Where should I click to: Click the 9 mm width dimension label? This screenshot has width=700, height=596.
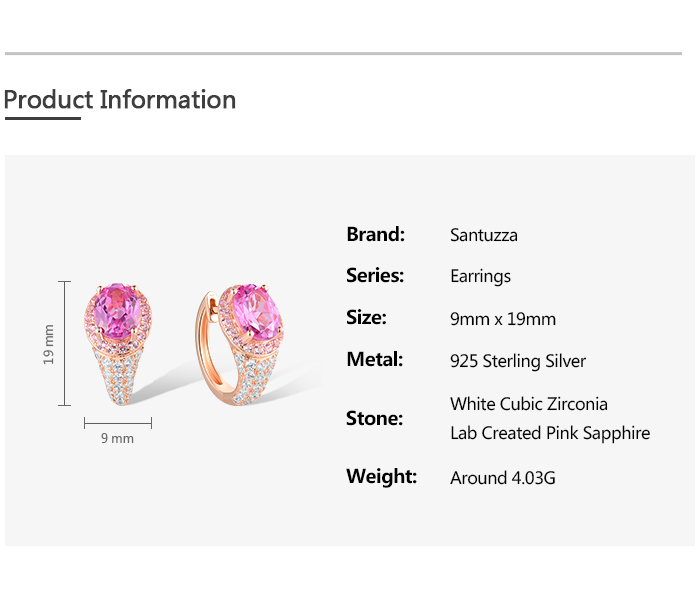pos(117,438)
